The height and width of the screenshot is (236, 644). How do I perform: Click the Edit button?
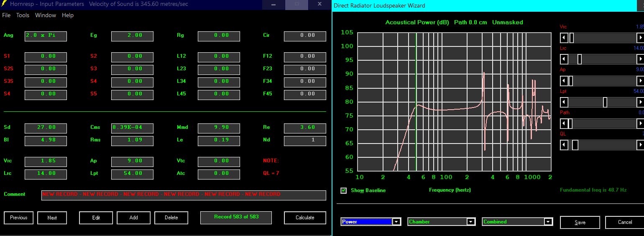click(96, 218)
